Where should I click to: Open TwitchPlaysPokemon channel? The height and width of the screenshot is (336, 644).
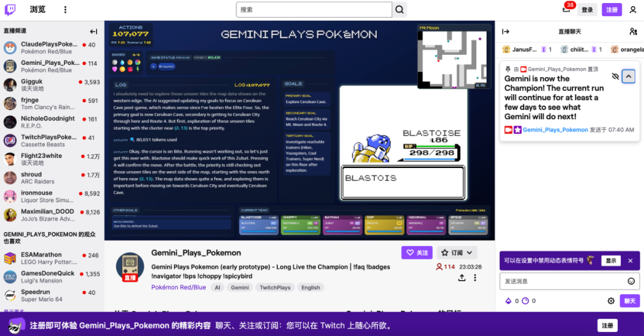click(51, 141)
